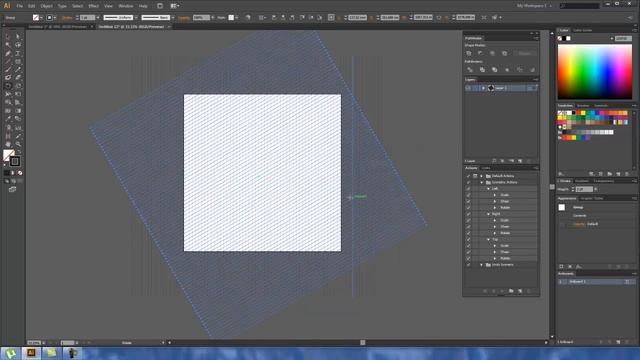Click Intersect shape mode in Pathfinder
Screen dimensions: 640x360
pos(492,53)
